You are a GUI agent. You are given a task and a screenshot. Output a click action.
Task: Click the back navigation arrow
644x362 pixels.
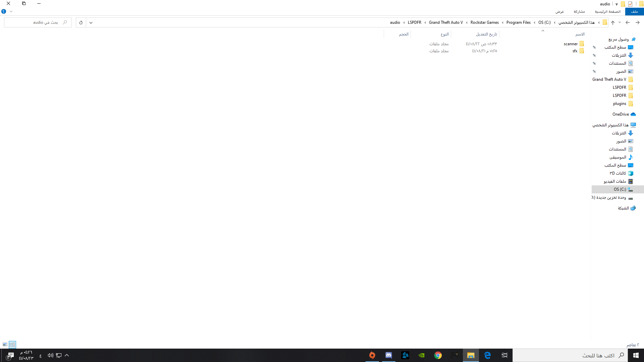pos(638,22)
